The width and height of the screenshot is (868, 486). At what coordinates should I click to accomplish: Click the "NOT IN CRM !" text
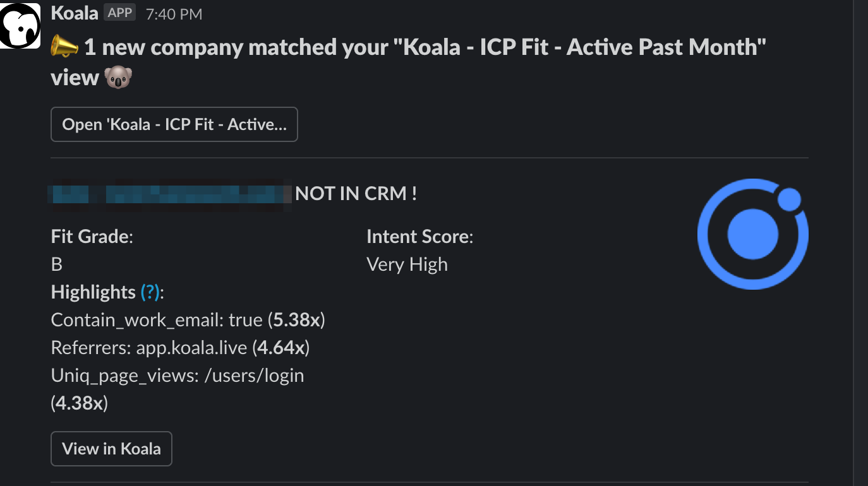point(356,194)
